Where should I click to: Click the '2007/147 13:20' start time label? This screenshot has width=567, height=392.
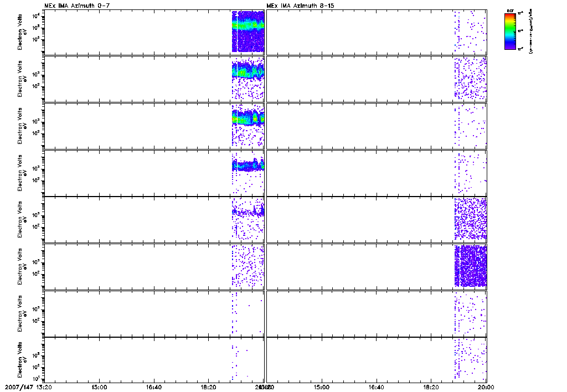29,388
